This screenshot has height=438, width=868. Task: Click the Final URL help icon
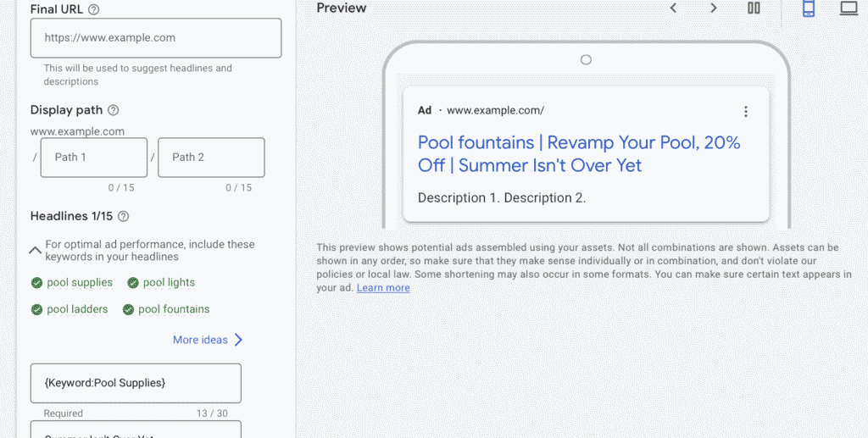[x=94, y=9]
